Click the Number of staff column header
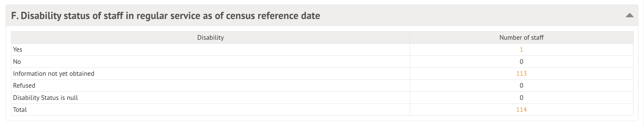 tap(521, 37)
